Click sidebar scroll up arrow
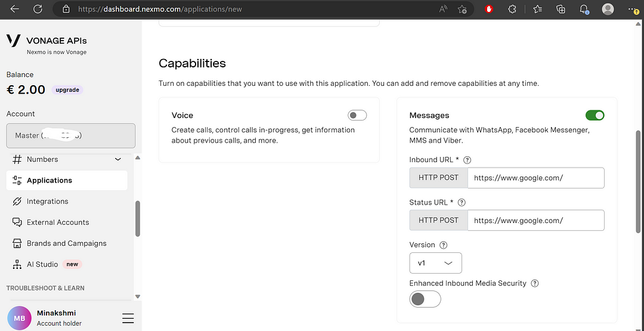Viewport: 644px width, 331px height. coord(138,157)
